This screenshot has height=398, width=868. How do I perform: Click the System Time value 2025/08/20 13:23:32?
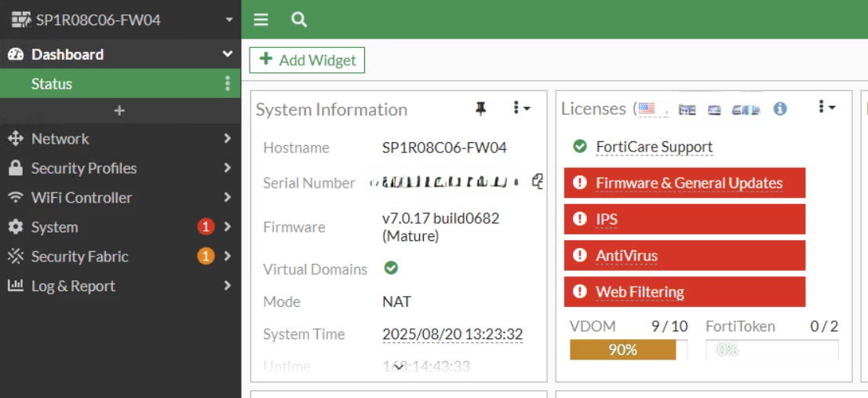452,334
